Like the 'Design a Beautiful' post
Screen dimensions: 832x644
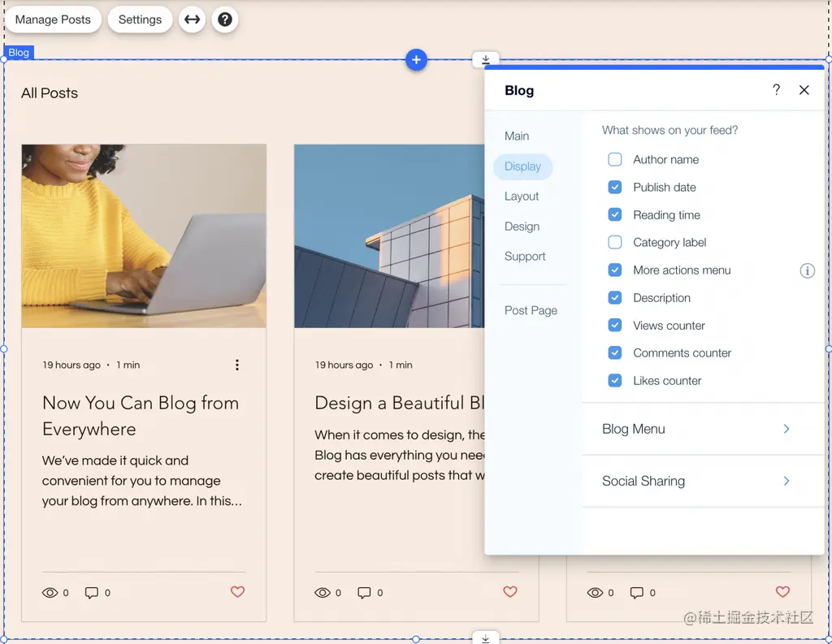coord(510,591)
